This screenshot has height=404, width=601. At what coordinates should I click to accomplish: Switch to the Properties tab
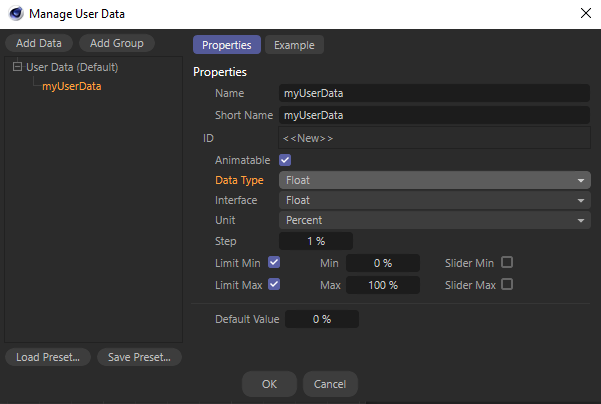(x=227, y=45)
